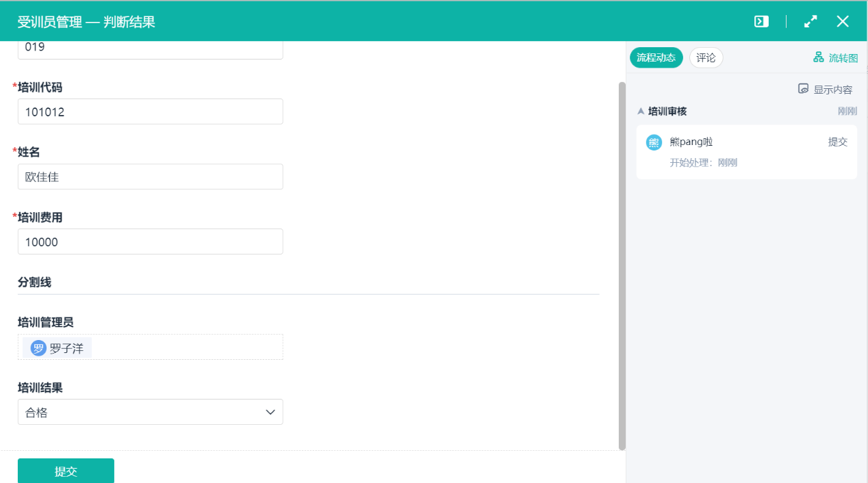Collapse the right side panel icon
The image size is (868, 483).
[761, 21]
